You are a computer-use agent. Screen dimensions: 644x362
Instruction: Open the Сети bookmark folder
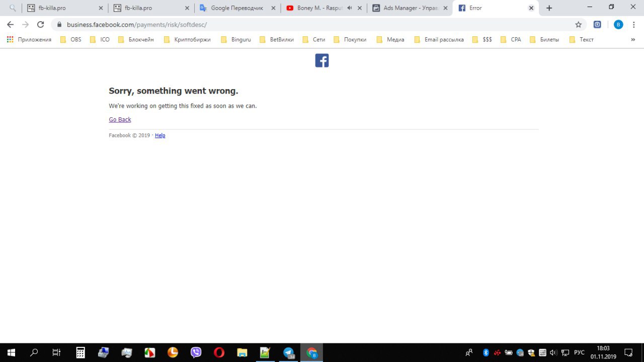[x=313, y=39]
